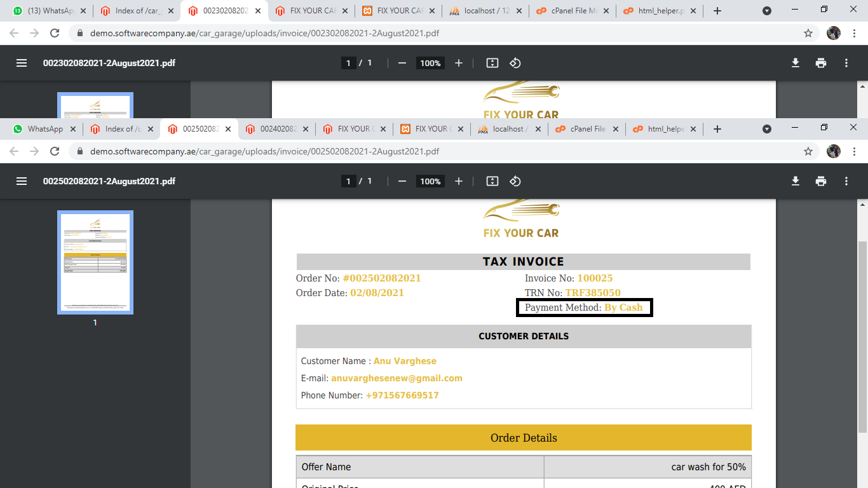Open tab search dropdown in 002502082021 window

(x=767, y=129)
